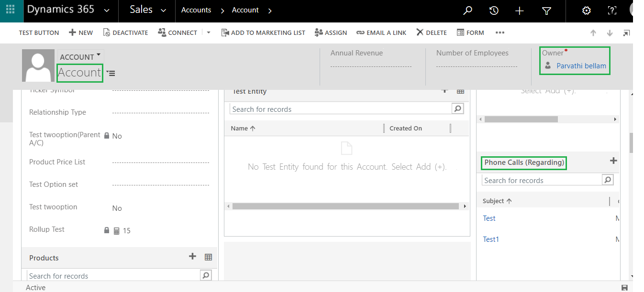Viewport: 644px width, 292px height.
Task: Open owner Parvathi bellam link
Action: click(x=581, y=66)
